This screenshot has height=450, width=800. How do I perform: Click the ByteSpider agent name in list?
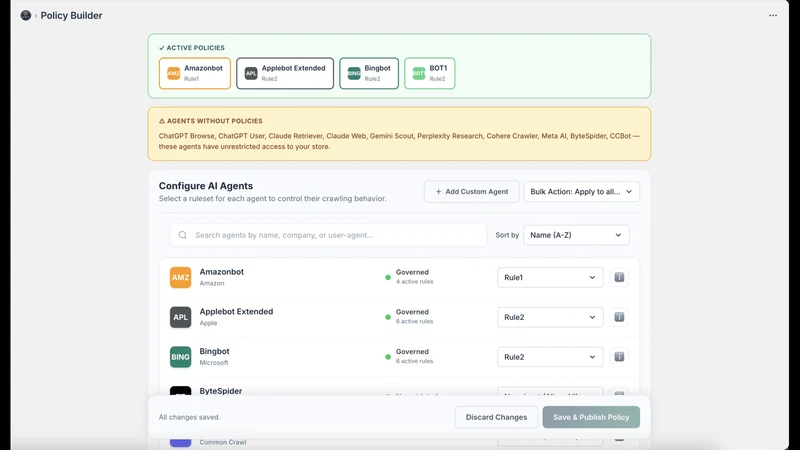[221, 391]
